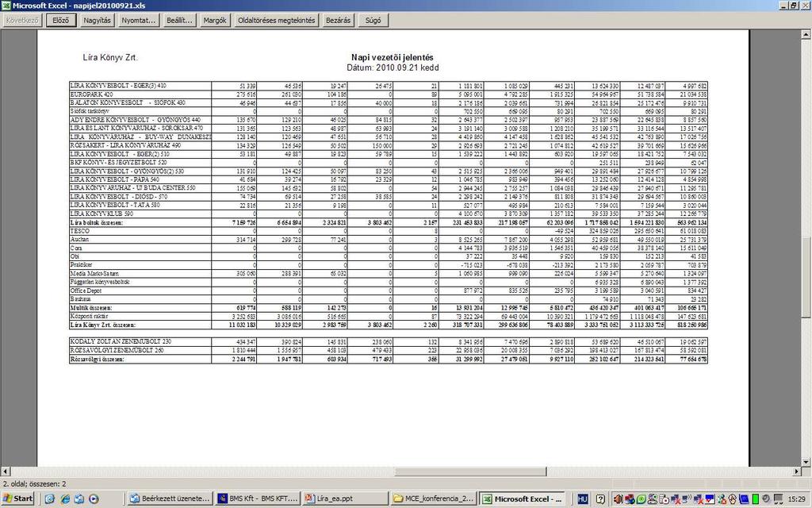Click row 'LÍRA KÖNYVKLUB 590'
The height and width of the screenshot is (508, 812).
click(389, 214)
